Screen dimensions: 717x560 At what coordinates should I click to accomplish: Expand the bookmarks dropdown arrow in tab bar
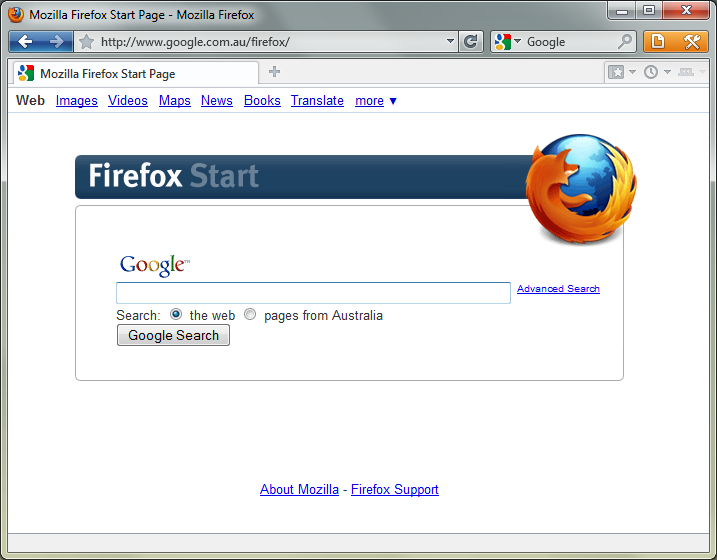632,72
